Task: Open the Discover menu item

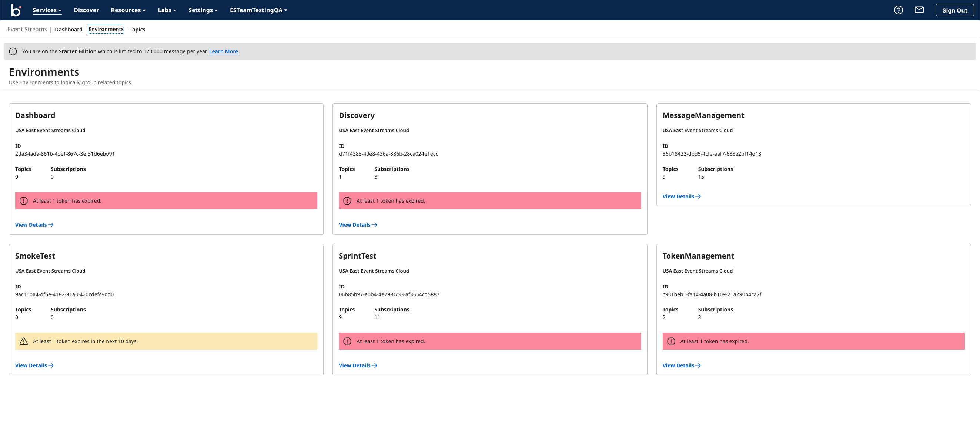Action: point(86,10)
